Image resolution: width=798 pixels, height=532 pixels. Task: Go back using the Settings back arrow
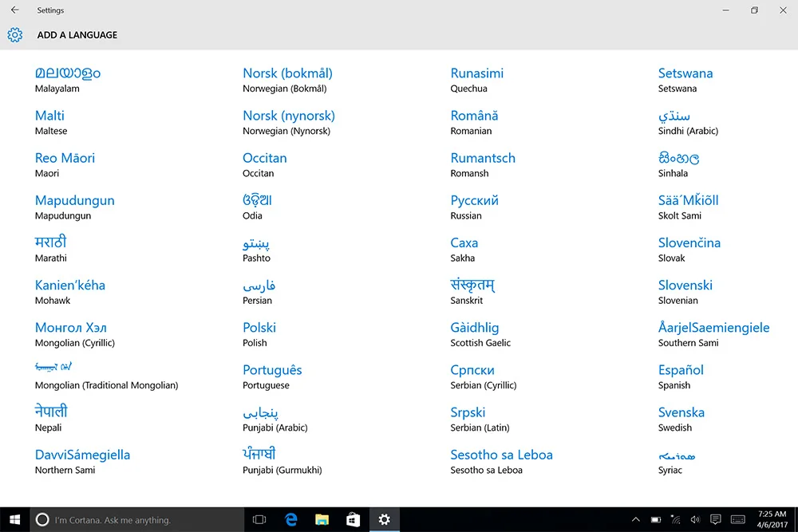tap(14, 10)
